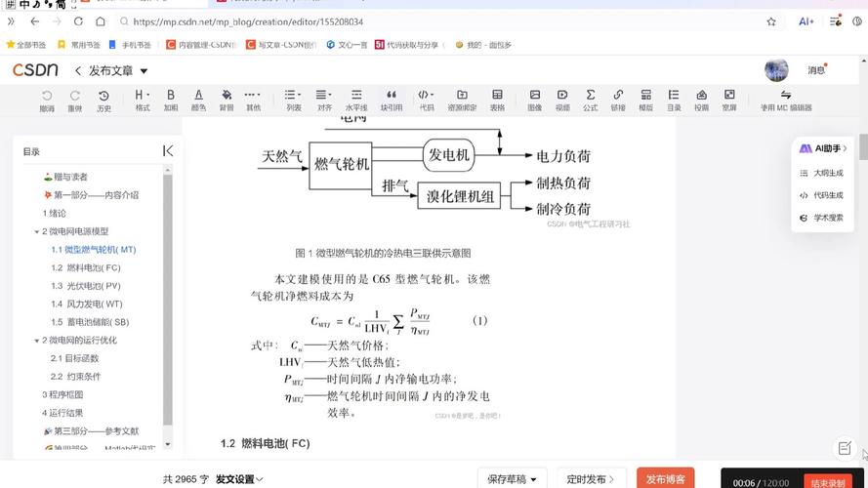Open the background color (背景) tool

(227, 101)
